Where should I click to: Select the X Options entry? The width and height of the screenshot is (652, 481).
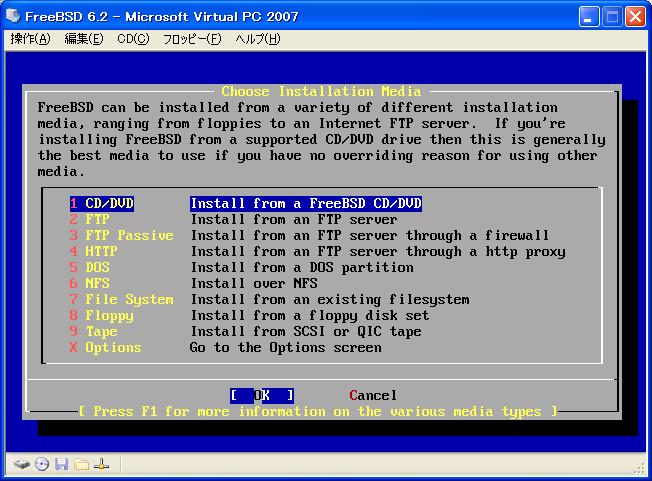[106, 347]
